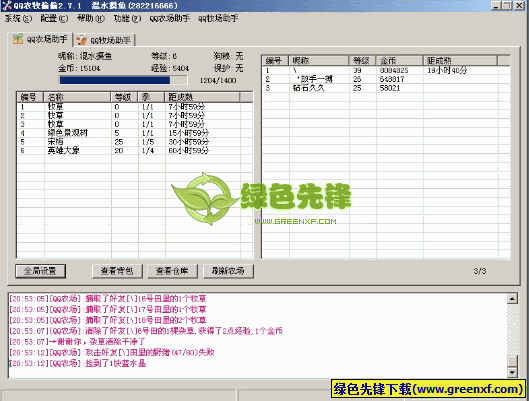
Task: Select crop row 2 牧草
Action: pyautogui.click(x=134, y=116)
